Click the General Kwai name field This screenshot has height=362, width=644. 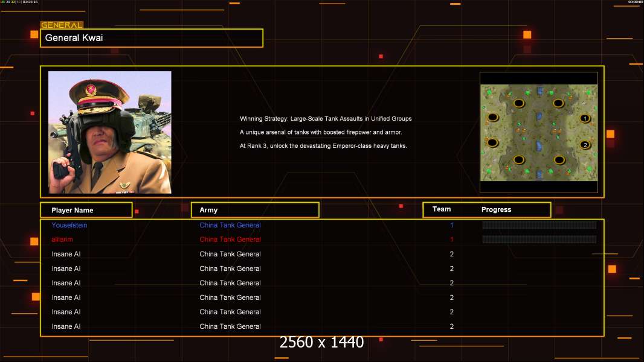[x=151, y=38]
